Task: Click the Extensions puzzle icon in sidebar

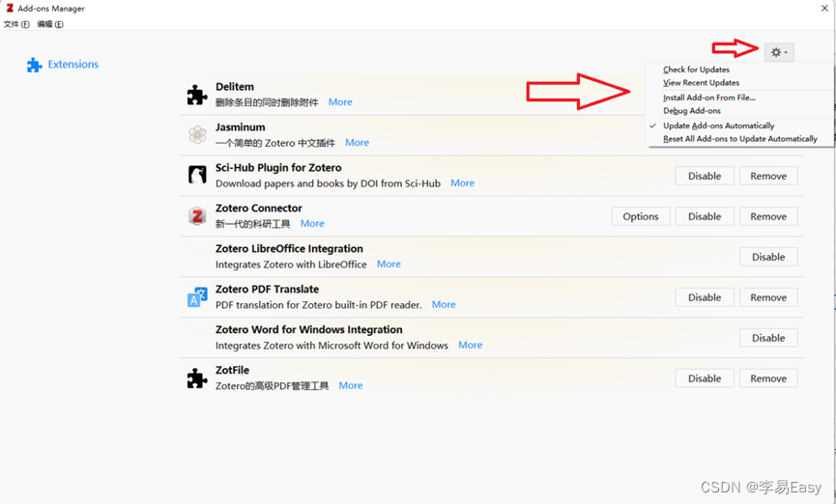Action: tap(35, 65)
